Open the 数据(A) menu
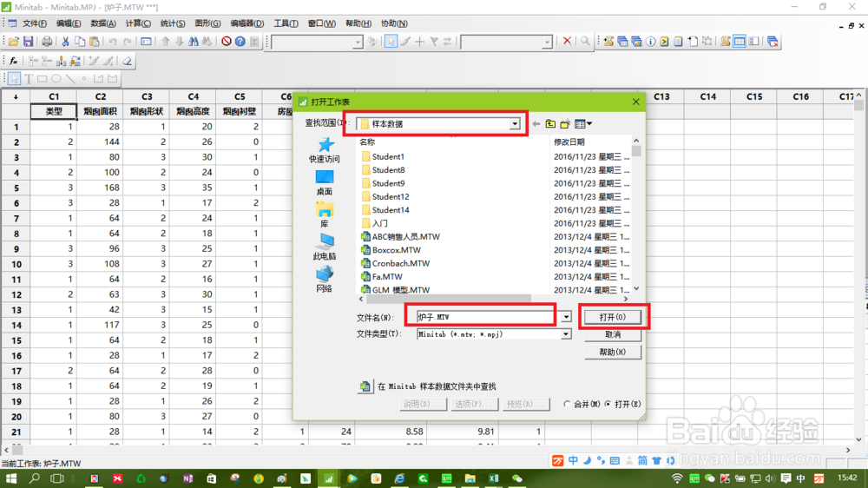 [103, 23]
